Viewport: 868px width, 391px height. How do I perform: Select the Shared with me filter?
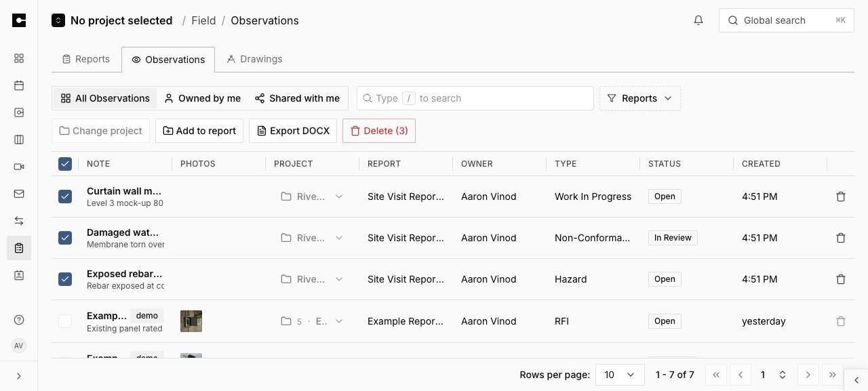[x=297, y=98]
